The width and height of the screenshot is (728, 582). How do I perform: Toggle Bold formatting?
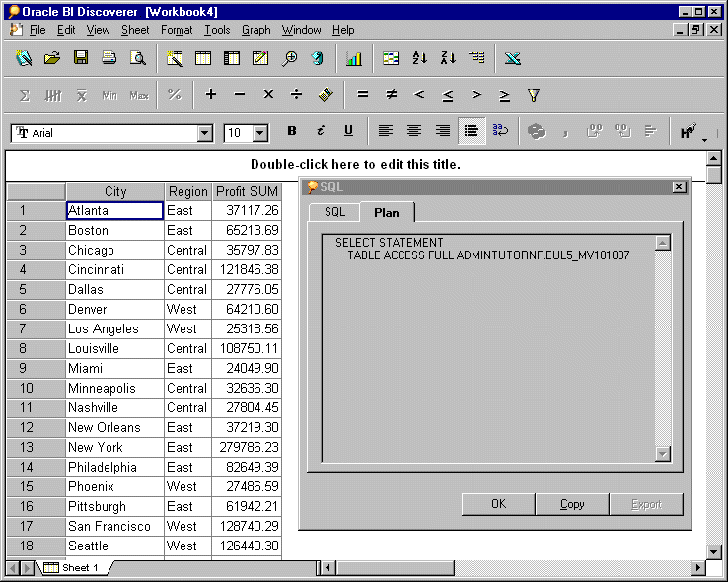292,131
